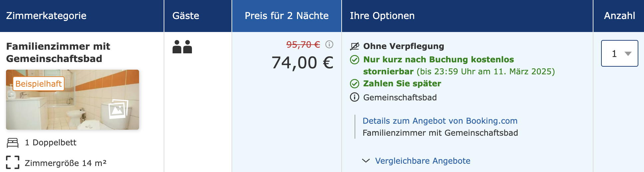Image resolution: width=644 pixels, height=172 pixels.
Task: Open Familienzimmer mit Gemeinschaftsbad room title link
Action: 58,52
